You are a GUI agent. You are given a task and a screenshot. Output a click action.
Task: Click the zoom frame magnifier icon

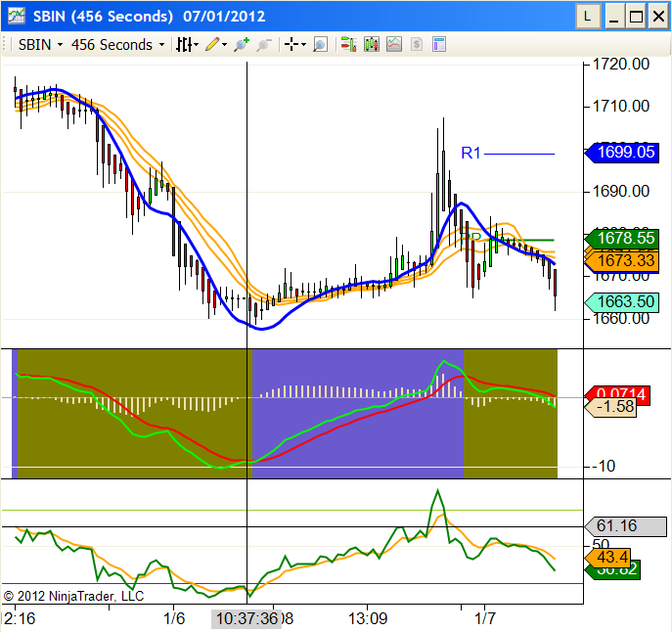coord(320,45)
